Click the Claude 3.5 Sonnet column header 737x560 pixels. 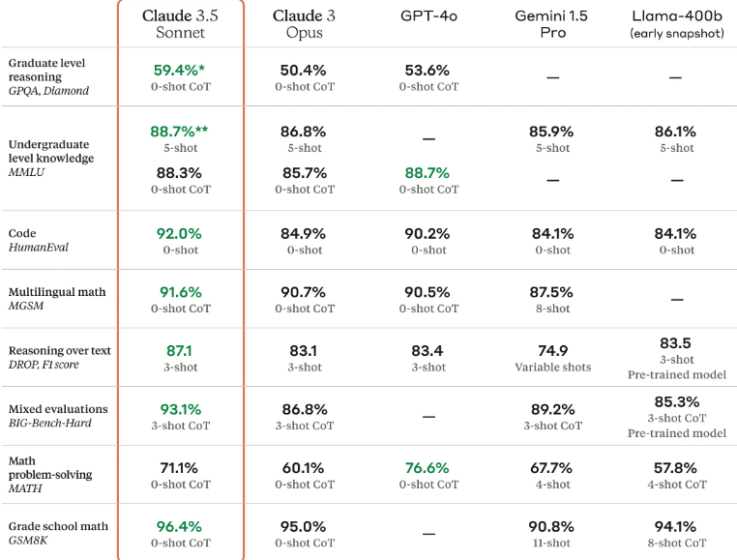(181, 23)
